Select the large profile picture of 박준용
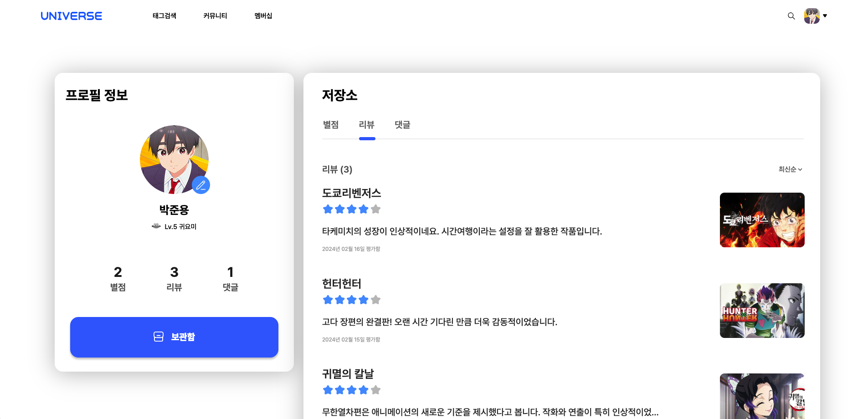 (174, 159)
